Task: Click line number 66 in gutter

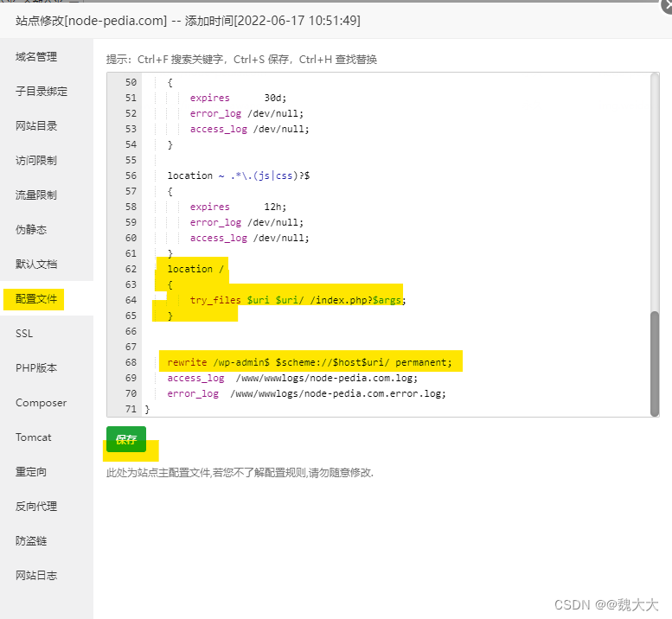Action: 131,331
